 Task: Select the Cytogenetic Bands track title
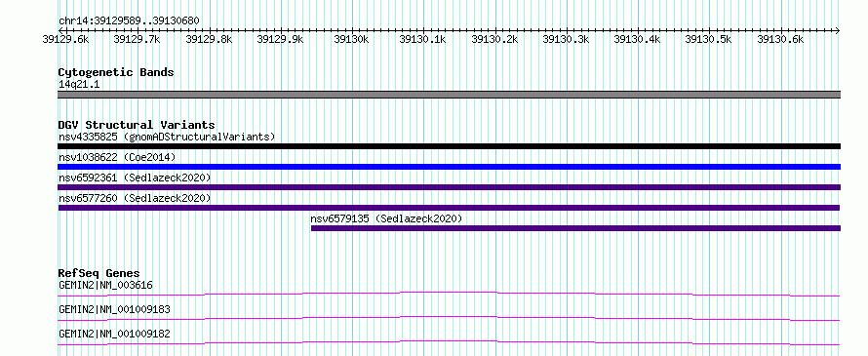tap(116, 72)
